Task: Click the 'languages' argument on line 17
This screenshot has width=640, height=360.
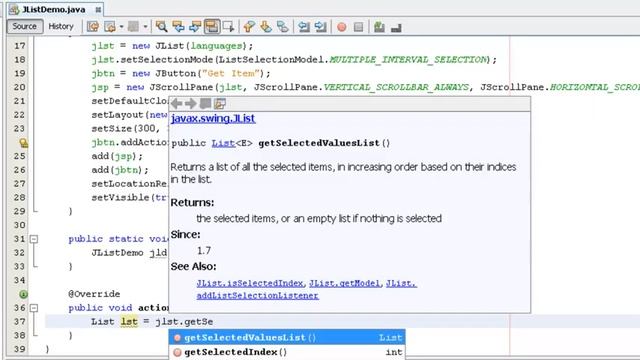Action: 216,46
